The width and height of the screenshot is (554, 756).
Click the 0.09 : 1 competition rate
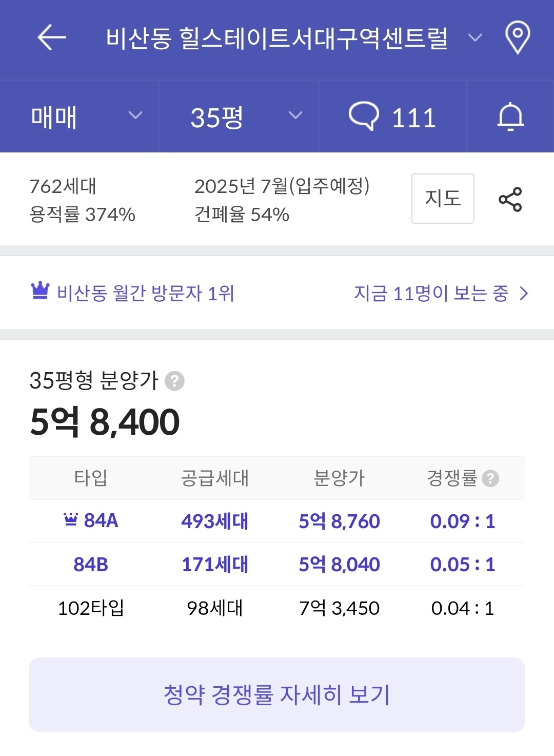tap(463, 521)
